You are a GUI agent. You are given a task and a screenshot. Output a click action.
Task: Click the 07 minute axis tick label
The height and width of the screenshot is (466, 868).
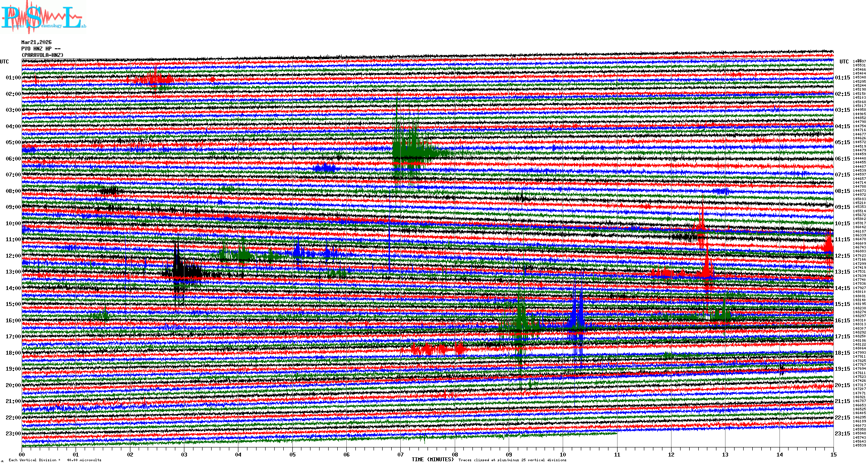401,454
